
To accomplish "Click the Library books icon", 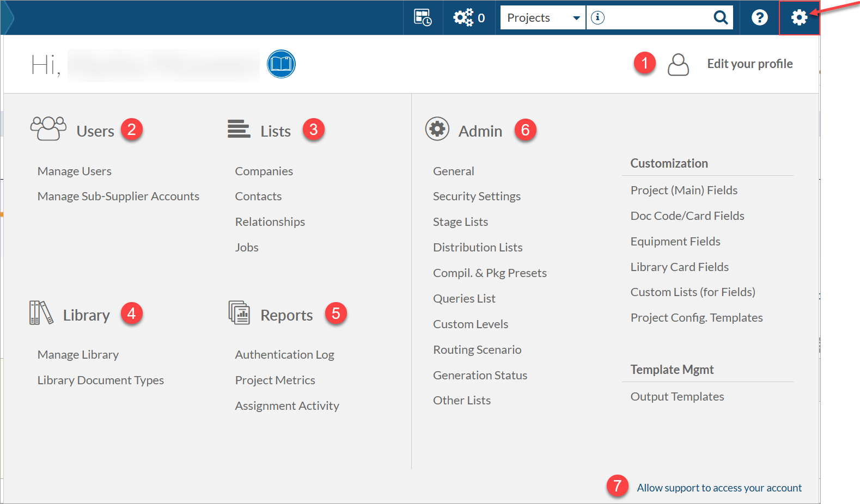I will tap(41, 313).
